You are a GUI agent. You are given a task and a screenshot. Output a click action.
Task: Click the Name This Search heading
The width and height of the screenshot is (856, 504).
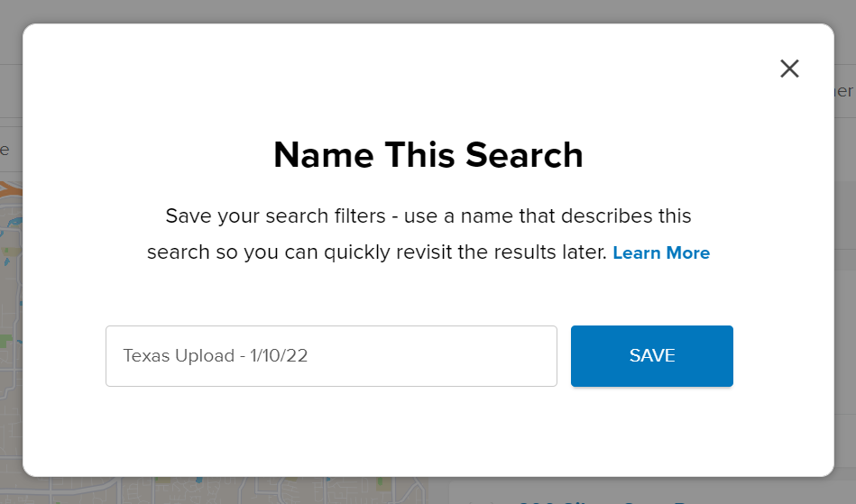(428, 155)
